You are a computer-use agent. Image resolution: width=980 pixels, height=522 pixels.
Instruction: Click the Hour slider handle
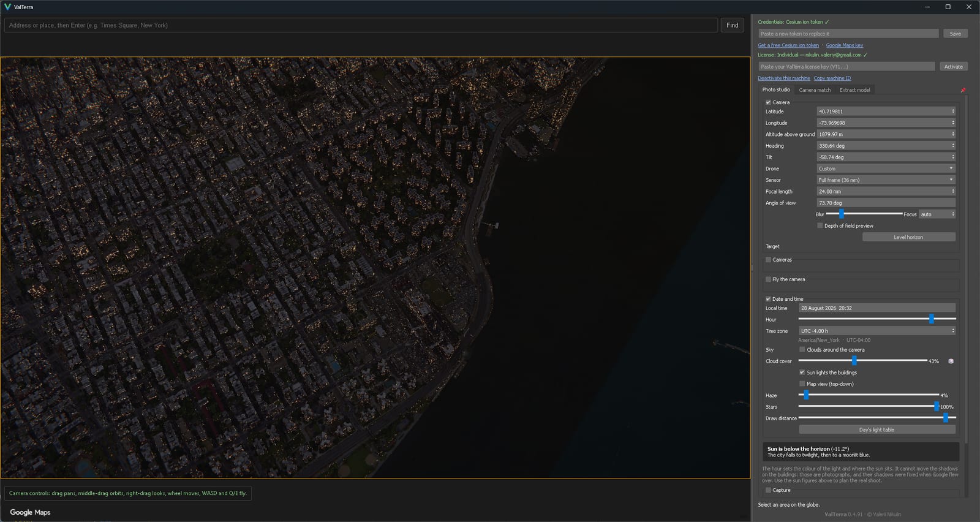(x=932, y=319)
